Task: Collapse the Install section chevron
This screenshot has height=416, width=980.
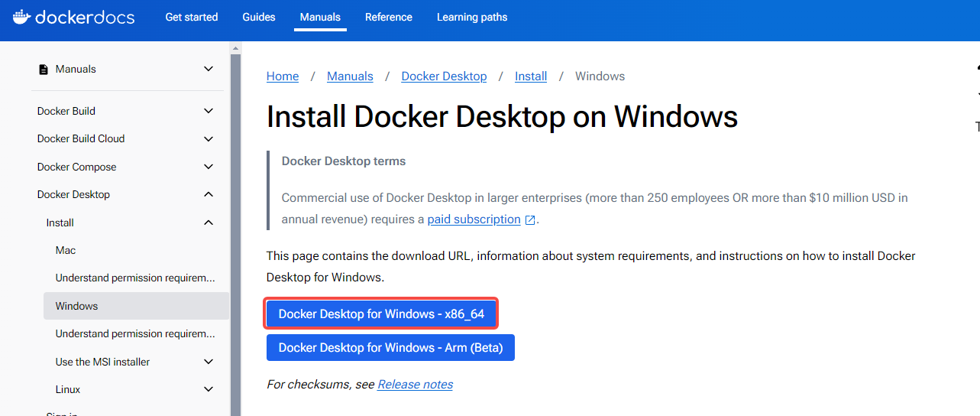Action: (209, 223)
